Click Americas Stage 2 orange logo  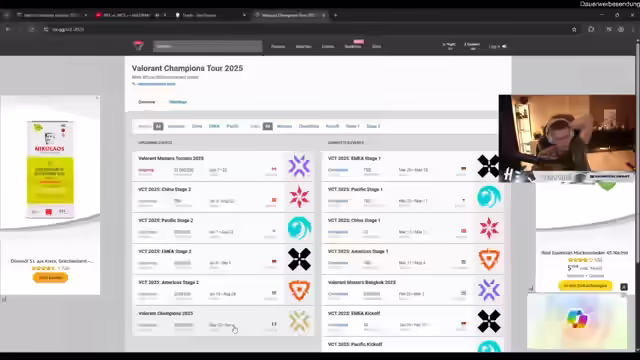point(299,290)
